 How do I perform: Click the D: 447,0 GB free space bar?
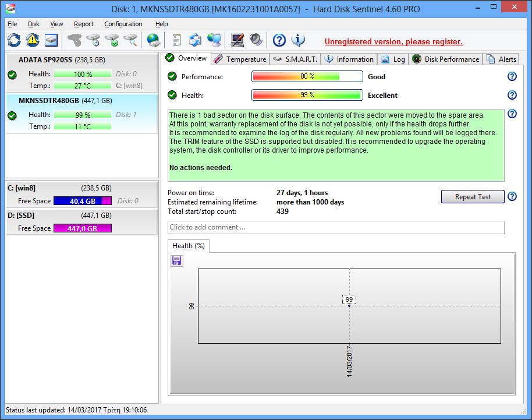click(83, 228)
